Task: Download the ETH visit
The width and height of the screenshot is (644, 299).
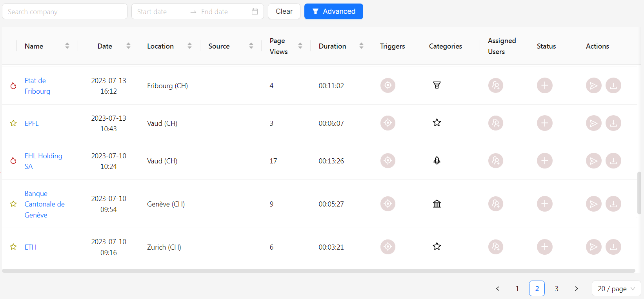Action: point(613,247)
